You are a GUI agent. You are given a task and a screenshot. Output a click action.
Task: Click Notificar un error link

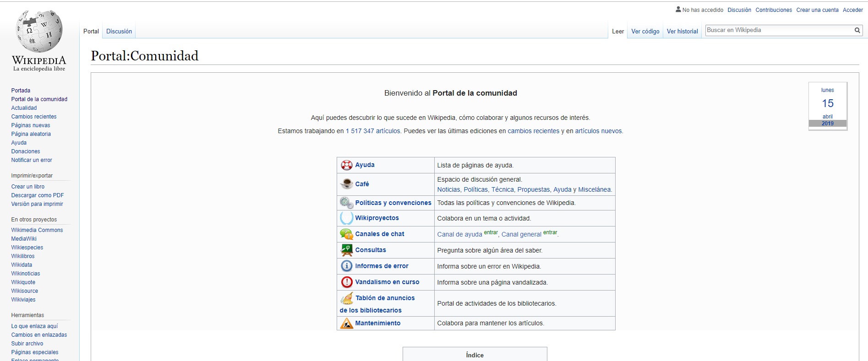[32, 160]
